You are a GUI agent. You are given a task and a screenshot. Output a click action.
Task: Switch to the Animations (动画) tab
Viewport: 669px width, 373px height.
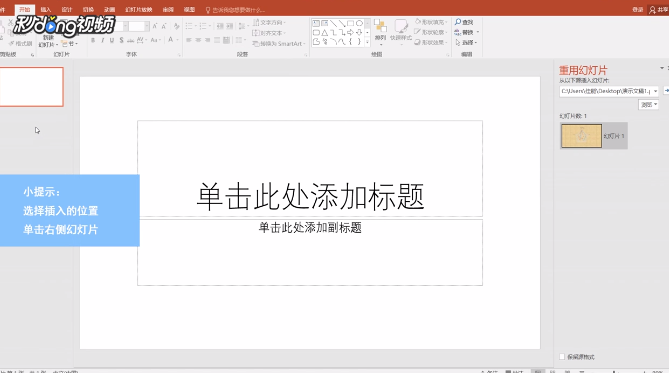(110, 10)
